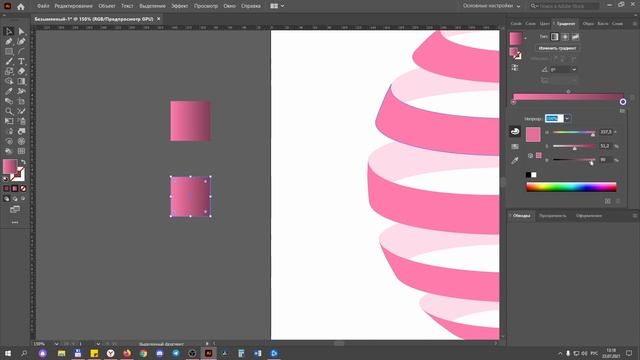
Task: Open Windows Start menu
Action: tap(7, 353)
